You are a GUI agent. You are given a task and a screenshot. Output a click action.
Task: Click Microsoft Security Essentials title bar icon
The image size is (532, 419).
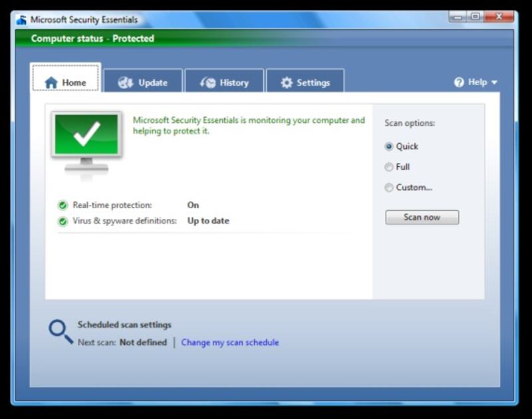tap(21, 20)
